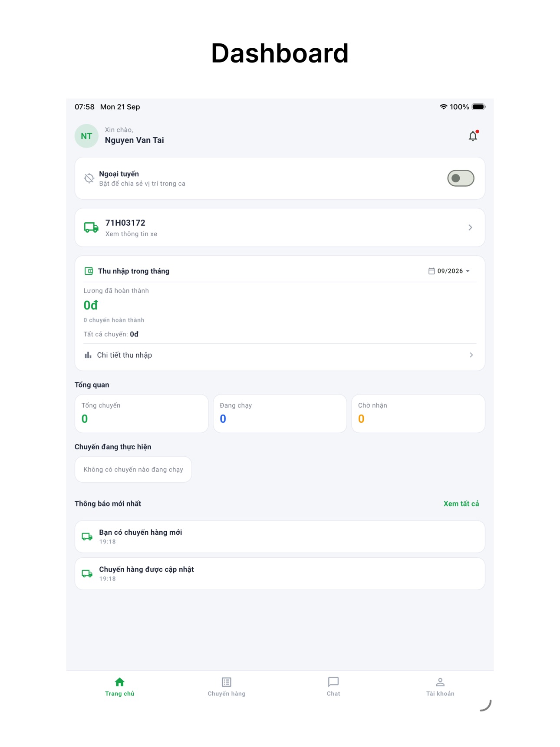The image size is (560, 747).
Task: Switch to the Chuyến hàng tab
Action: coord(227,687)
